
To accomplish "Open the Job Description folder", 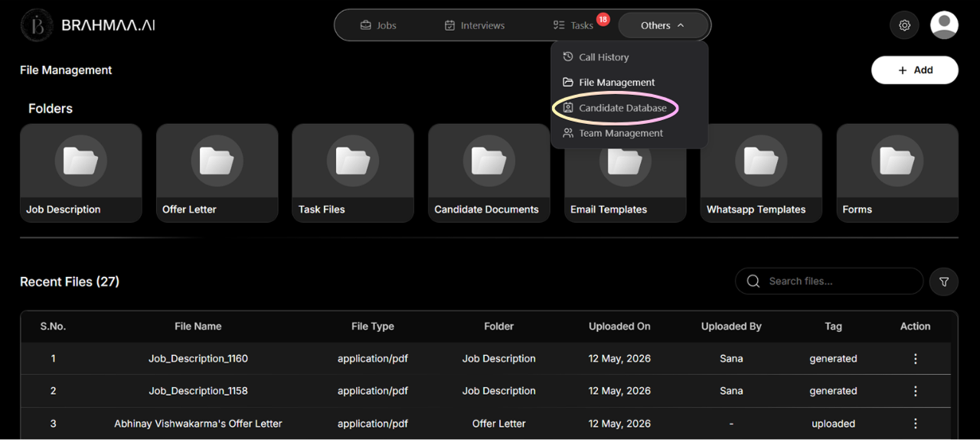I will click(81, 173).
